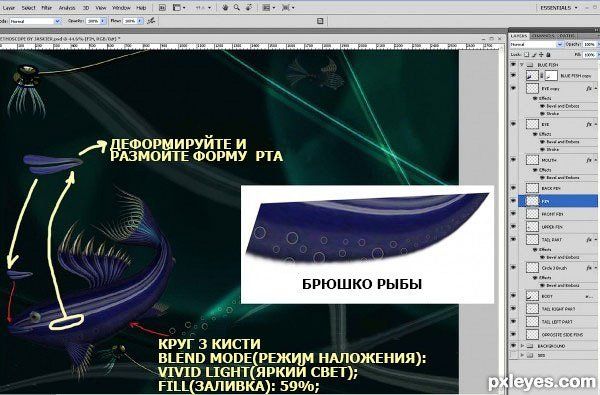Hide the BACKGROUND group
Image resolution: width=600 pixels, height=395 pixels.
(514, 346)
